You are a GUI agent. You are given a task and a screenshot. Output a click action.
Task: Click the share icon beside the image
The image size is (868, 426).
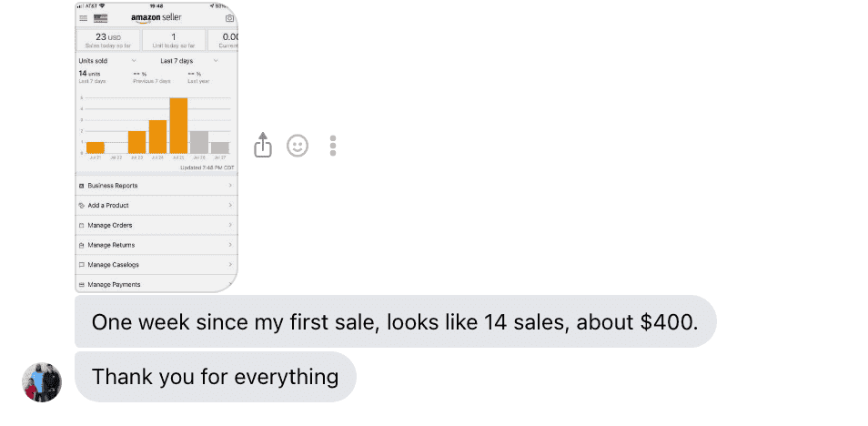[x=262, y=146]
